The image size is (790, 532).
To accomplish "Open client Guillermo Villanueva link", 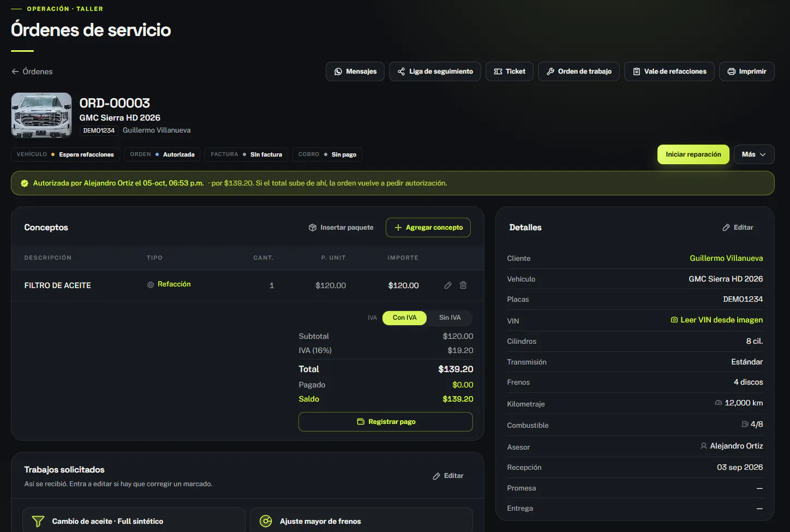I will pos(726,258).
